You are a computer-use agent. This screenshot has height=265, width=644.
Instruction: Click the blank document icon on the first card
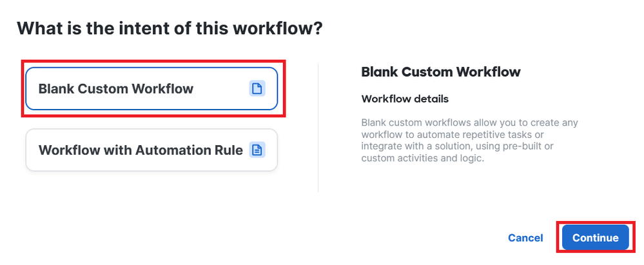pyautogui.click(x=257, y=89)
